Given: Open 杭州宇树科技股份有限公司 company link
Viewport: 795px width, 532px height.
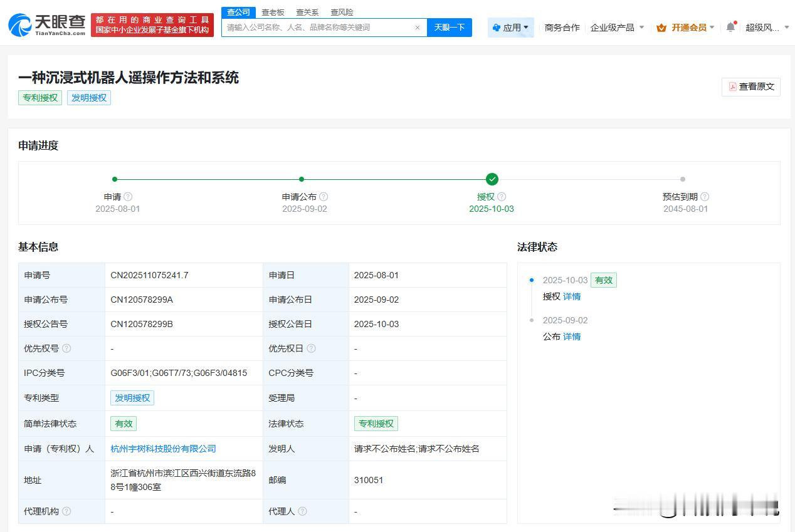Looking at the screenshot, I should (163, 449).
